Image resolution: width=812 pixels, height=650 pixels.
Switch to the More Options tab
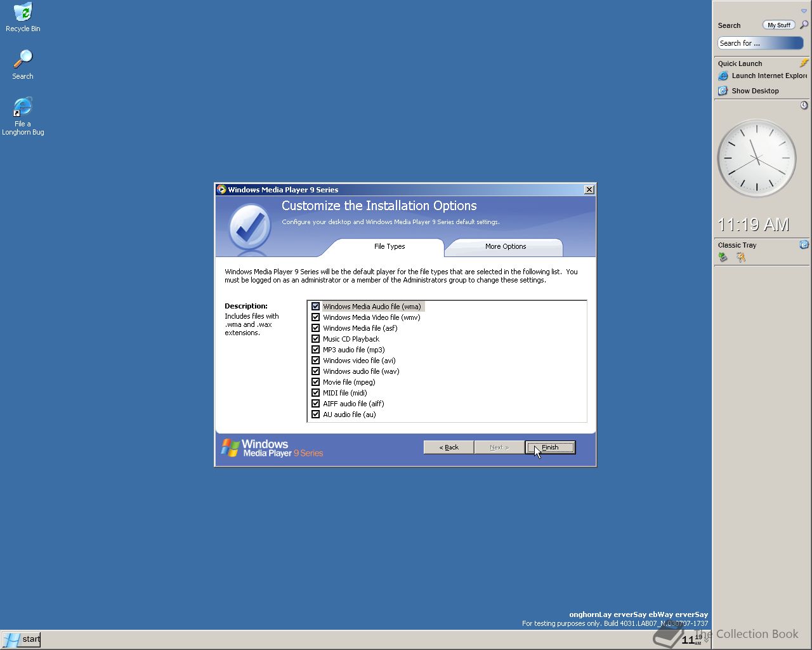tap(506, 246)
